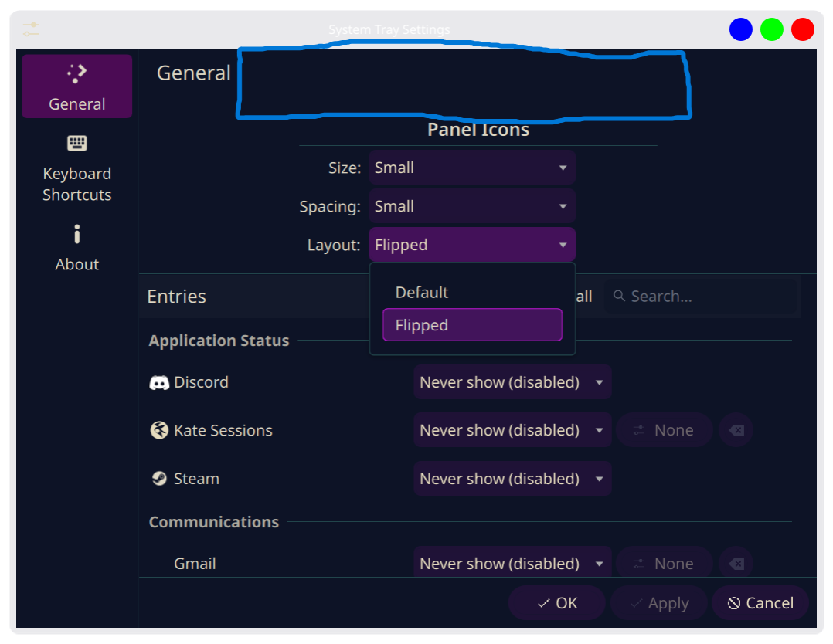Screen dimensions: 833x644
Task: Click the Search entries field
Action: click(703, 297)
